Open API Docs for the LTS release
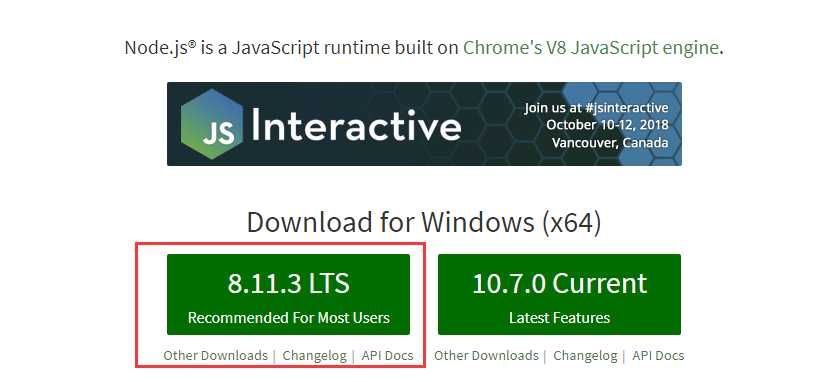 [387, 356]
